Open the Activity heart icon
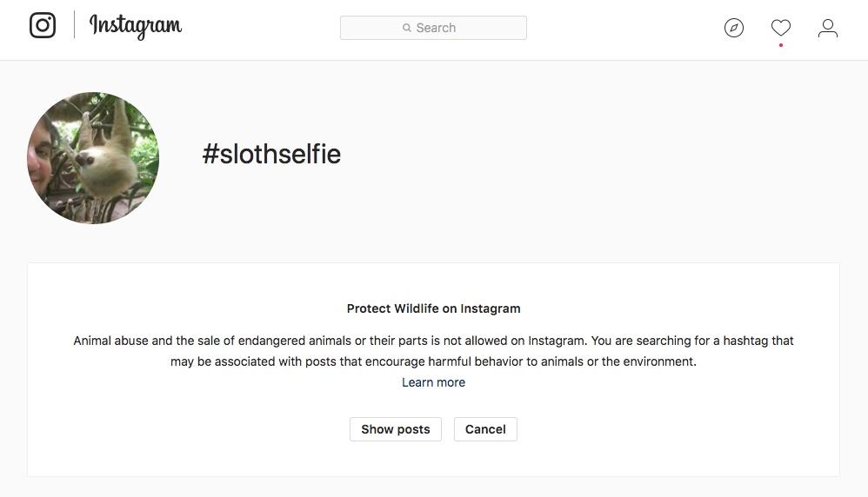This screenshot has width=868, height=497. 781,28
